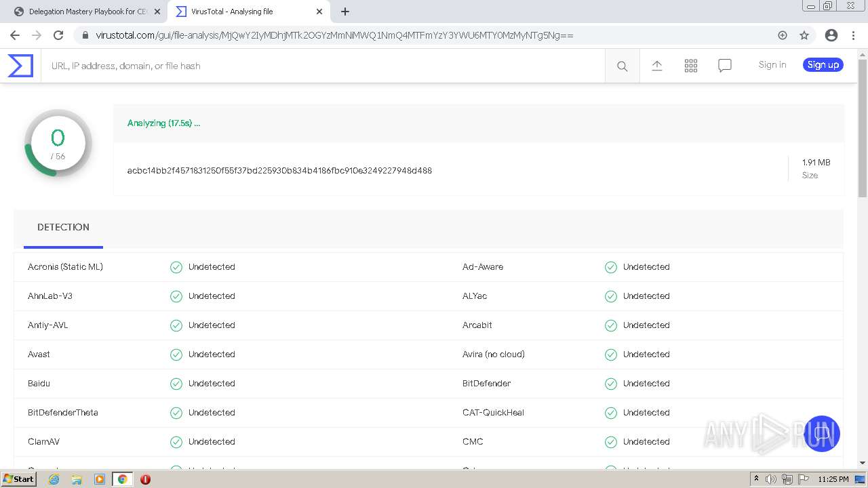Image resolution: width=868 pixels, height=488 pixels.
Task: Click the browser address bar URL
Action: pos(334,35)
